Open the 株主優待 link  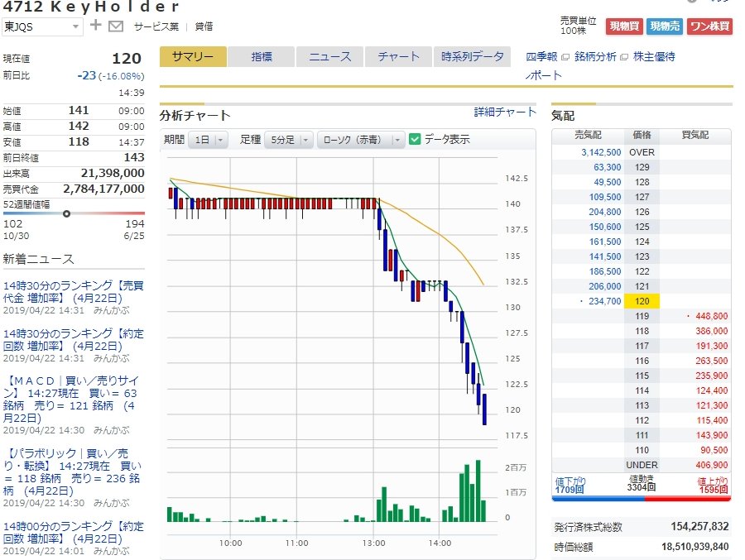(x=654, y=56)
